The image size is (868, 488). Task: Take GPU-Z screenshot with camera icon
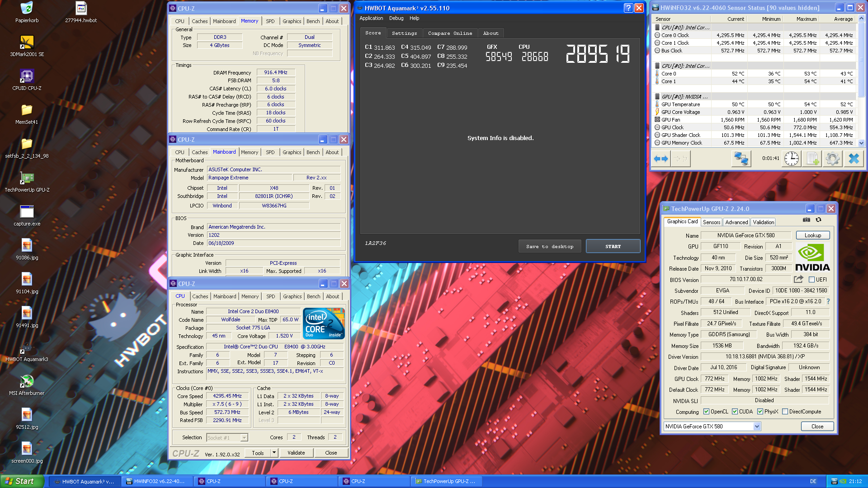pos(806,220)
